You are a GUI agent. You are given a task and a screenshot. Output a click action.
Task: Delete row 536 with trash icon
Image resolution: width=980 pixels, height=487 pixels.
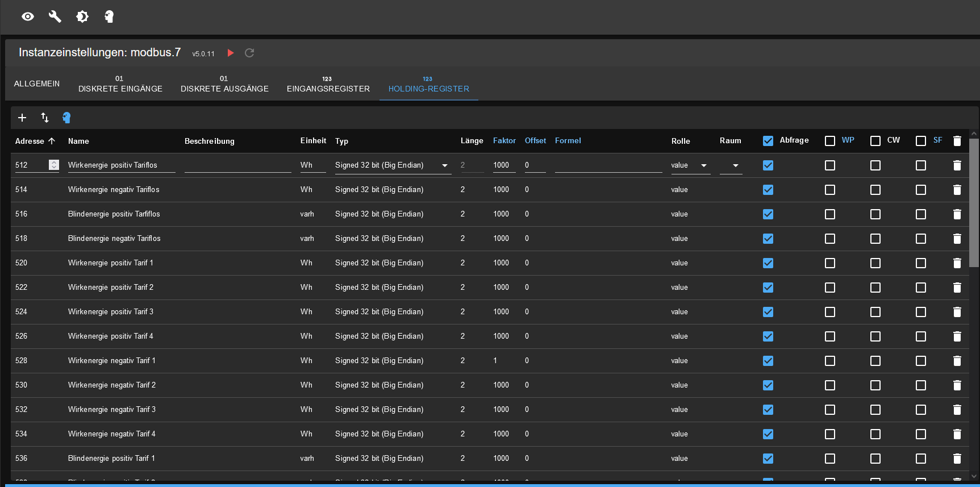pos(957,459)
